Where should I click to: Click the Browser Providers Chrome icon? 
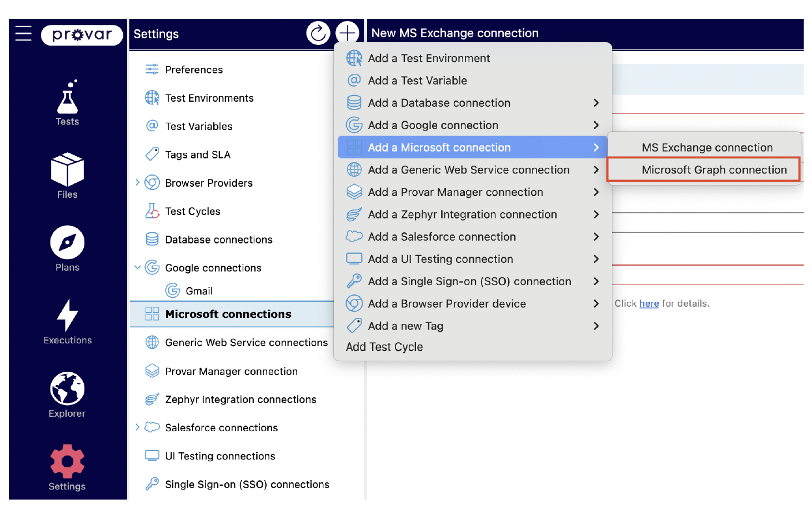152,182
